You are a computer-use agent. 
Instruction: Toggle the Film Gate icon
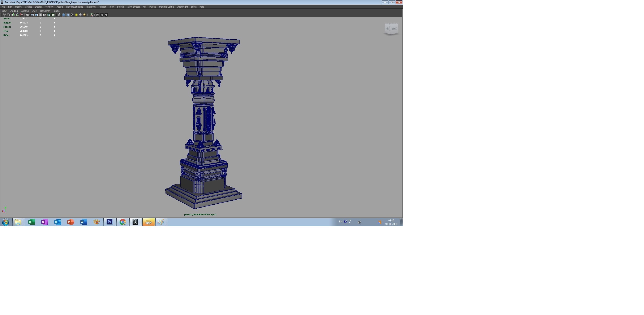tap(32, 15)
